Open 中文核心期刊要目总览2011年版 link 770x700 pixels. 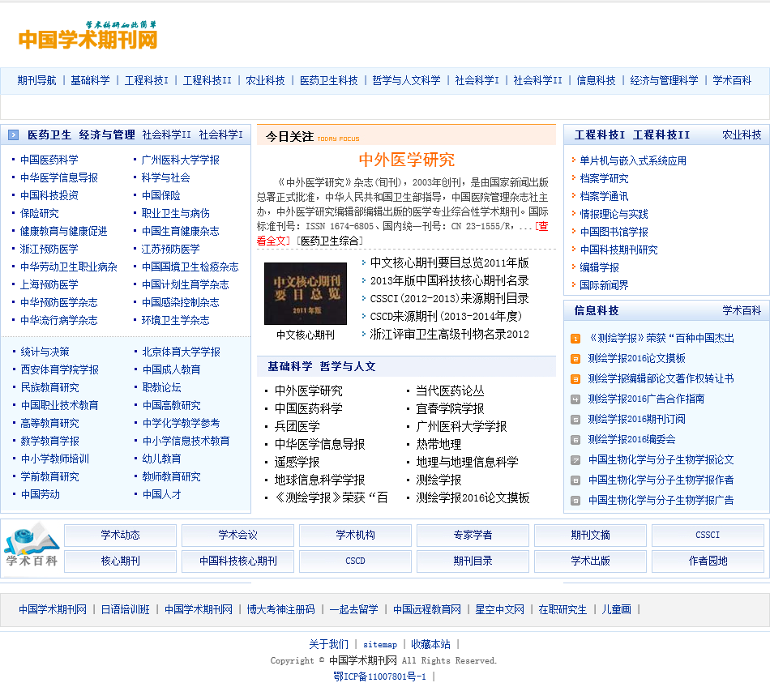click(x=449, y=263)
